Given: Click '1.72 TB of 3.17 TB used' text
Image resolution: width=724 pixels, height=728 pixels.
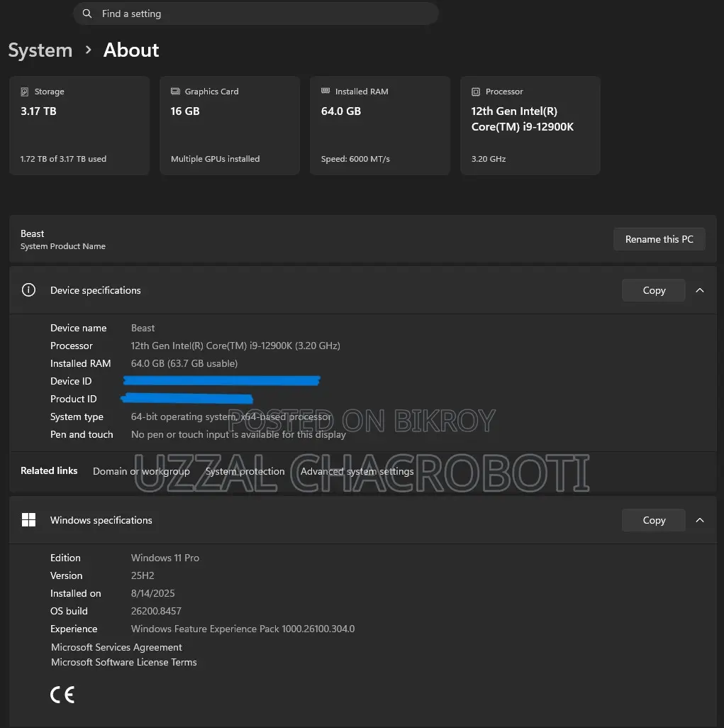Looking at the screenshot, I should 63,159.
